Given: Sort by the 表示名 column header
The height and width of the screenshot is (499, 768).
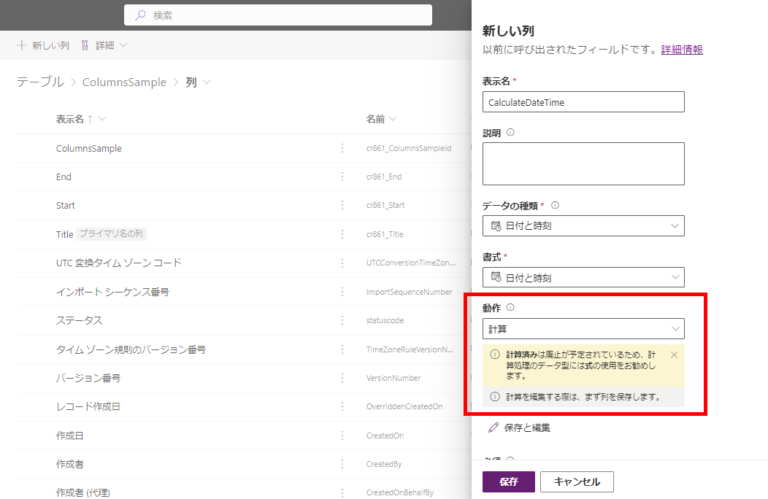Looking at the screenshot, I should point(80,119).
